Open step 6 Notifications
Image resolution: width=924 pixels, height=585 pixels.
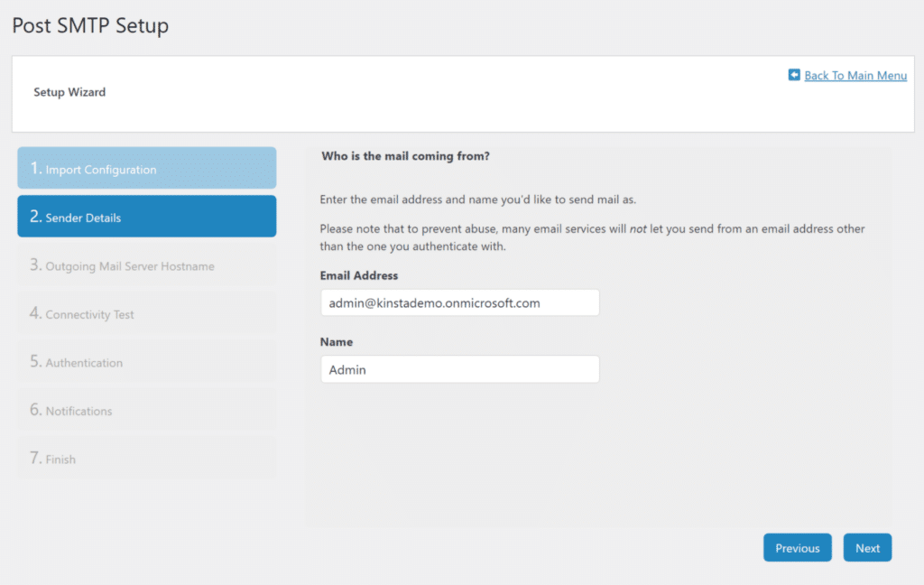pos(146,410)
